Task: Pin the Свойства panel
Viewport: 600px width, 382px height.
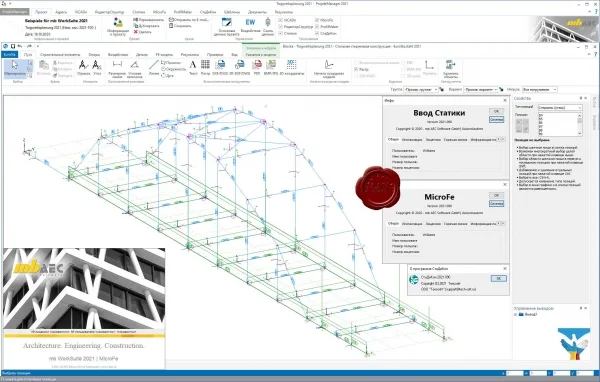Action: click(x=581, y=98)
